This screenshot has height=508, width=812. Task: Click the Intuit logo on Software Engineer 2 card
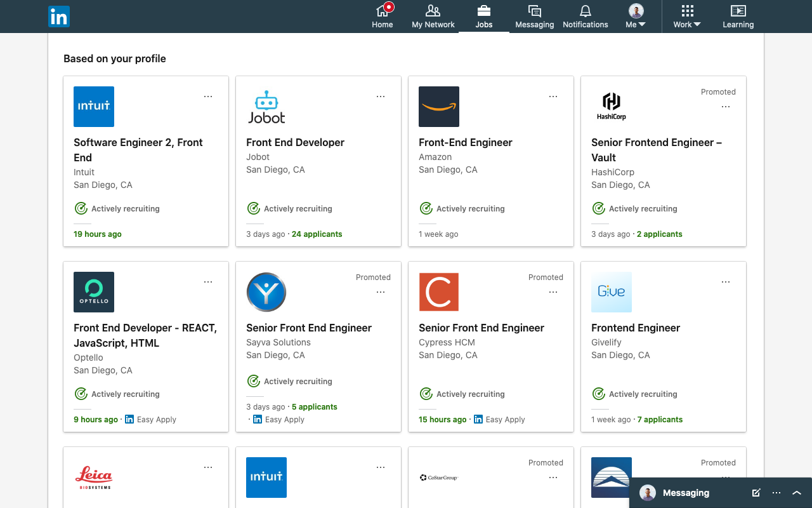94,107
